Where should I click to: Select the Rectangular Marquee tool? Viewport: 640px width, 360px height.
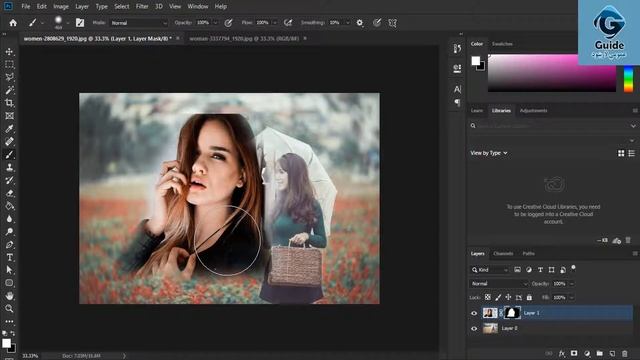click(9, 64)
